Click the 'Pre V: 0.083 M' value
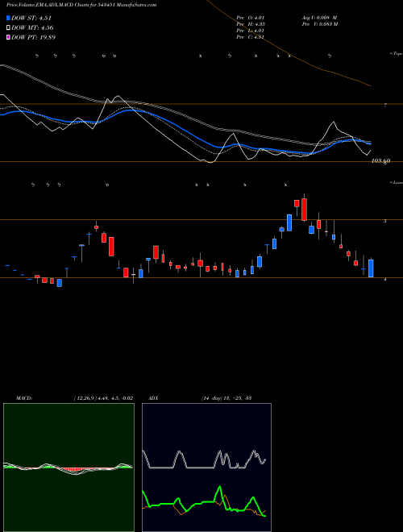Screen dimensions: 403x532 pos(320,24)
